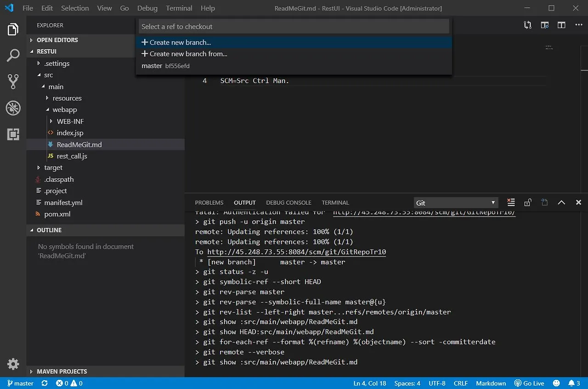Open the GitRepoTr10 URL link after 'To'
Viewport: 588px width, 389px height.
point(297,252)
